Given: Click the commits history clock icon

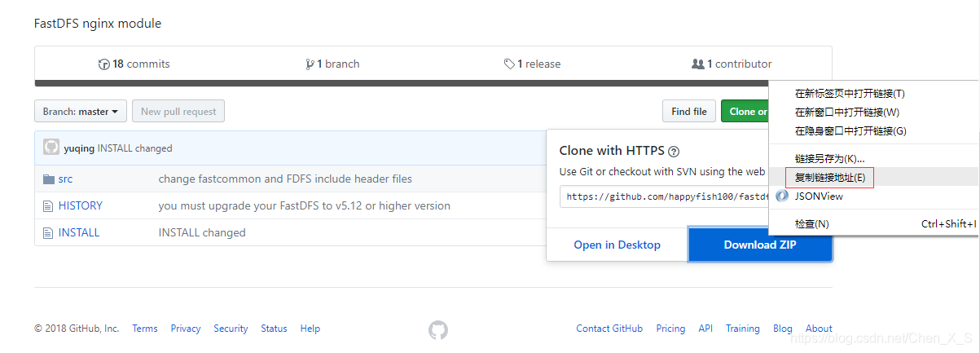Looking at the screenshot, I should coord(103,64).
